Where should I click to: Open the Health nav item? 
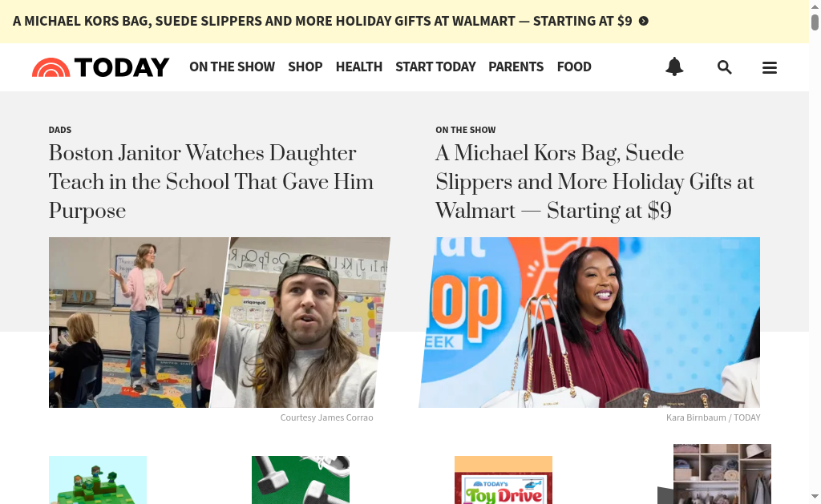[358, 67]
